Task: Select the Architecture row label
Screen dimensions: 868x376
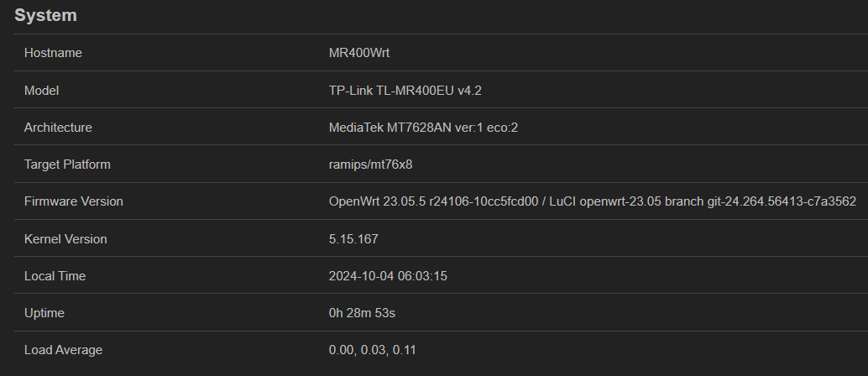Action: 58,128
